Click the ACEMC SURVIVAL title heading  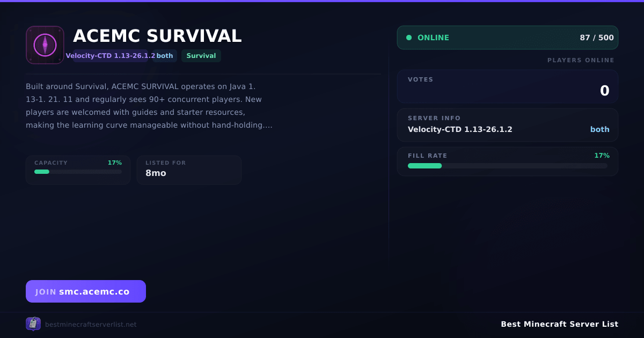click(157, 36)
